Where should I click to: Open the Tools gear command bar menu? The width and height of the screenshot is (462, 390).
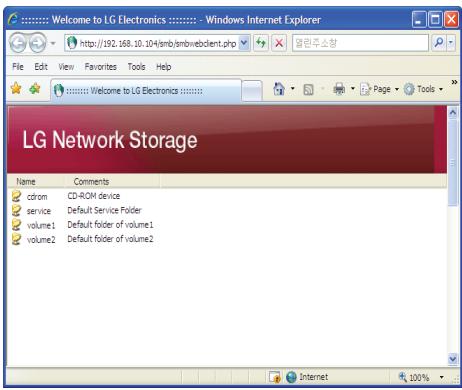tap(423, 89)
